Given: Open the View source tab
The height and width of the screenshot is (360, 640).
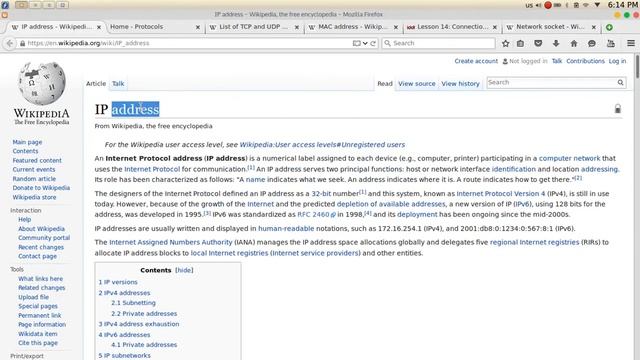Looking at the screenshot, I should pos(417,84).
